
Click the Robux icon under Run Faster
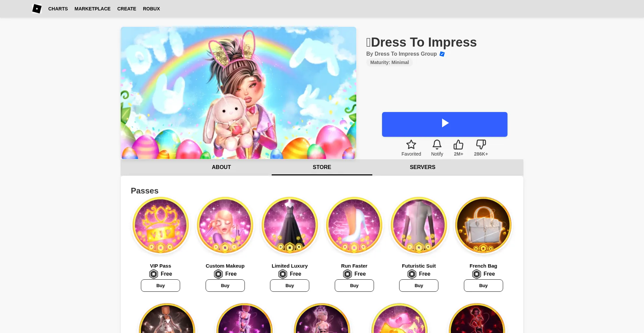[x=347, y=274]
